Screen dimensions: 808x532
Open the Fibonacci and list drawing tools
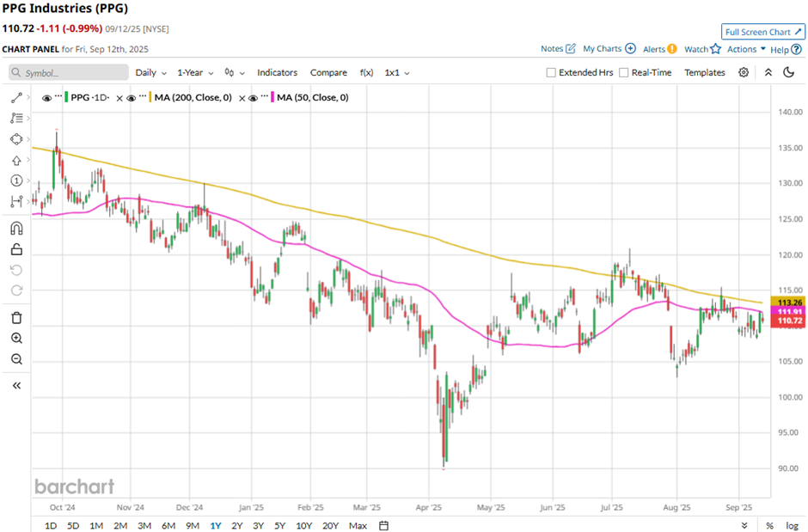(x=16, y=119)
